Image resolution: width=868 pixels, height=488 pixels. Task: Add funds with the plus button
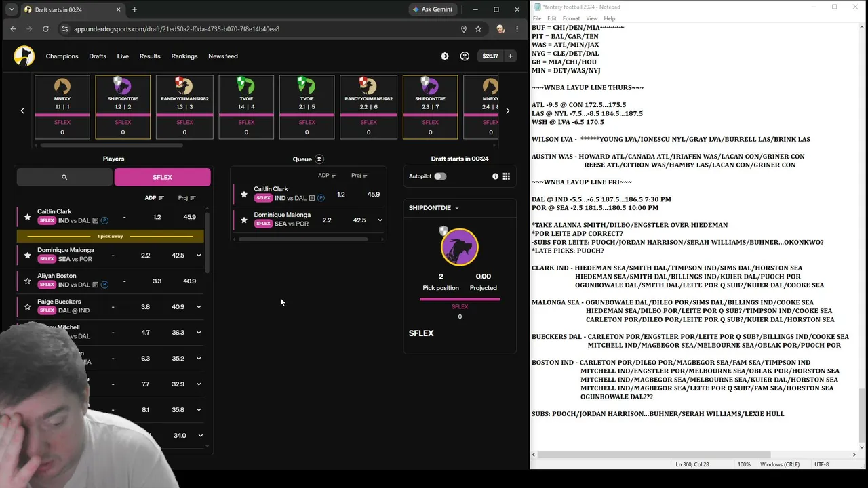click(x=510, y=56)
